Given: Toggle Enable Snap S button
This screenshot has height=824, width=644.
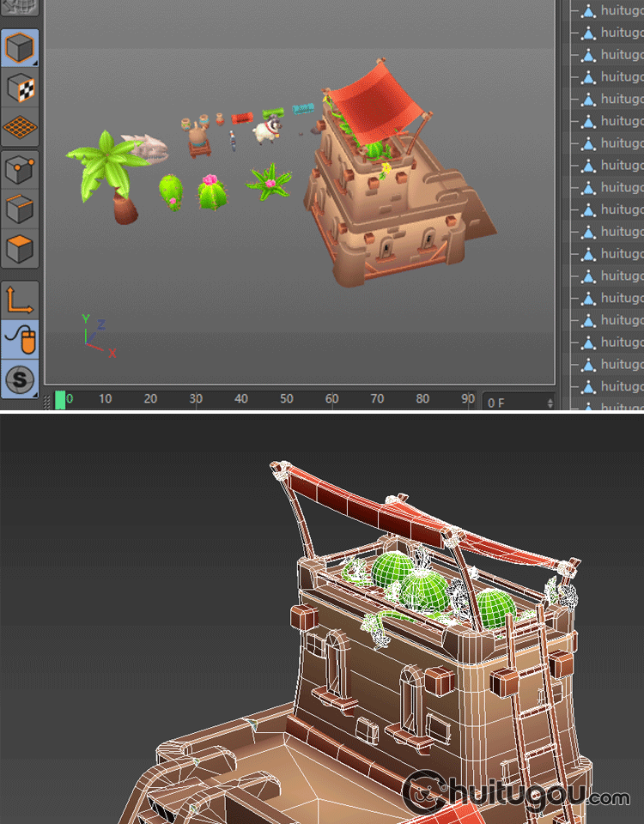Looking at the screenshot, I should pyautogui.click(x=20, y=379).
